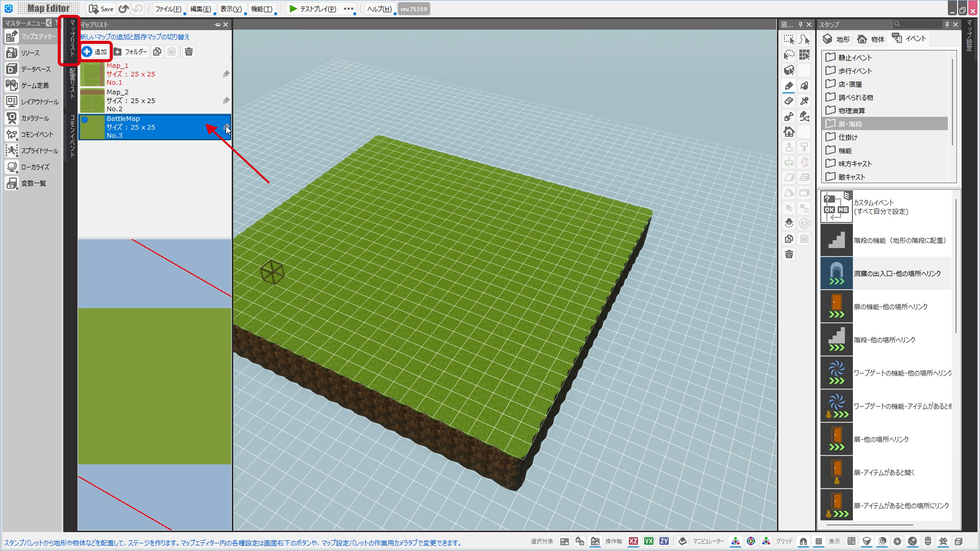
Task: Switch to the 地形 stamp tab
Action: (836, 39)
